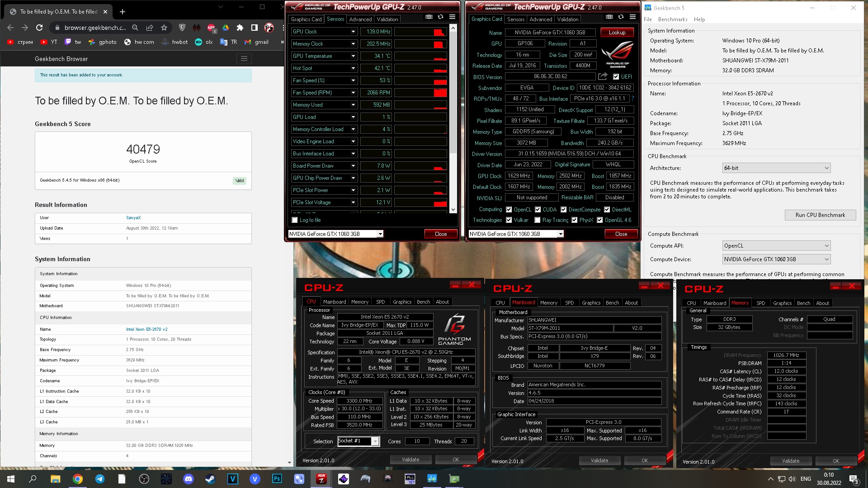The image size is (868, 488).
Task: Click GPU-Z Sensors vertical scrollbar down arrow
Action: [x=453, y=210]
